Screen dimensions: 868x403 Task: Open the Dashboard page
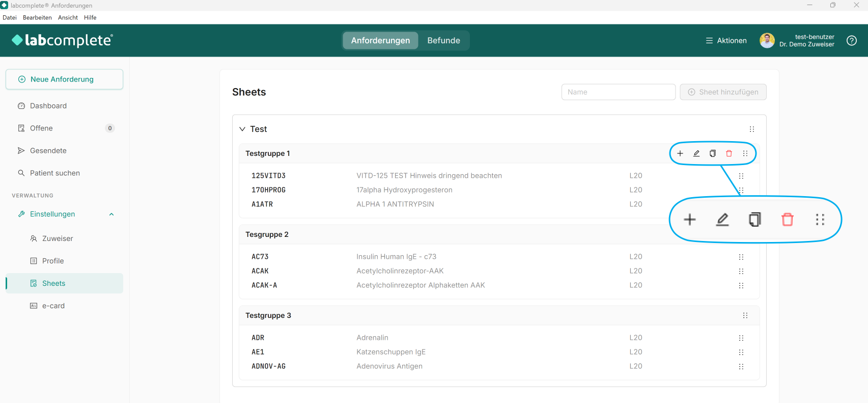64,106
